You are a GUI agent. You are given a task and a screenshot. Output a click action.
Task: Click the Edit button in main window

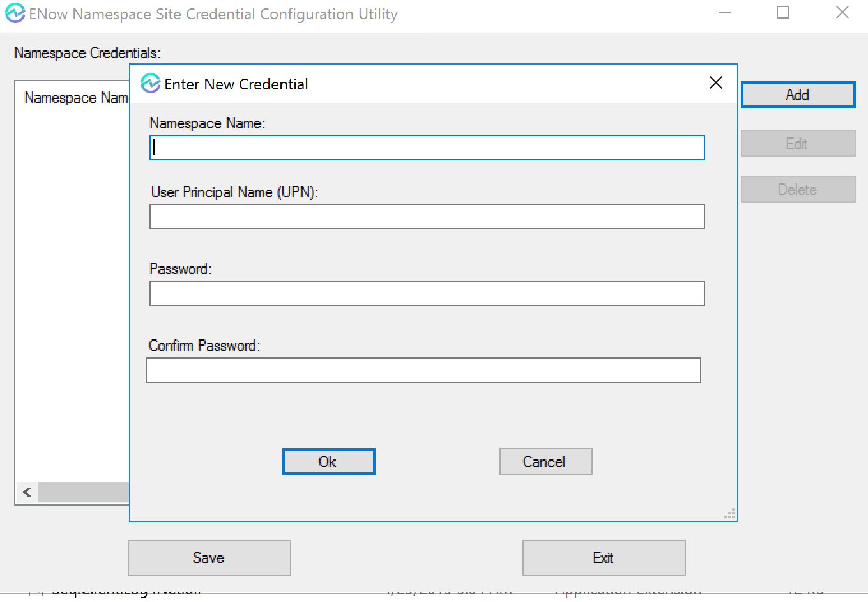(798, 143)
